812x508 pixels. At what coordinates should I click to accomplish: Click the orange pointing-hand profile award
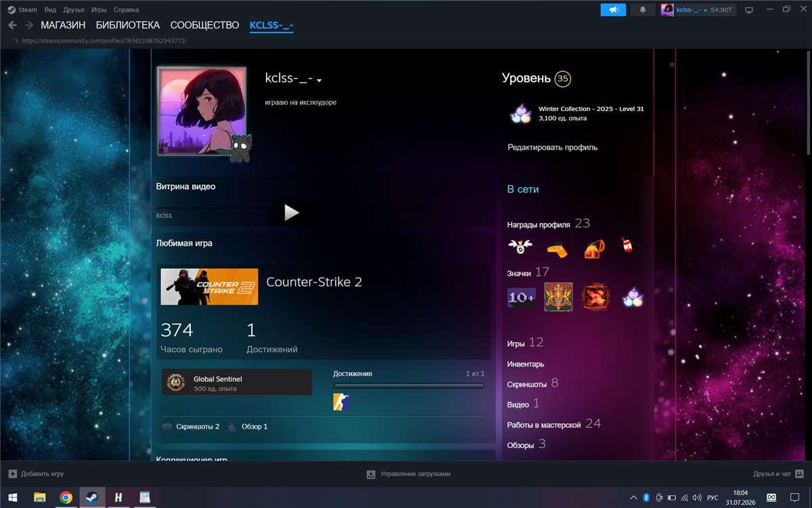point(557,249)
